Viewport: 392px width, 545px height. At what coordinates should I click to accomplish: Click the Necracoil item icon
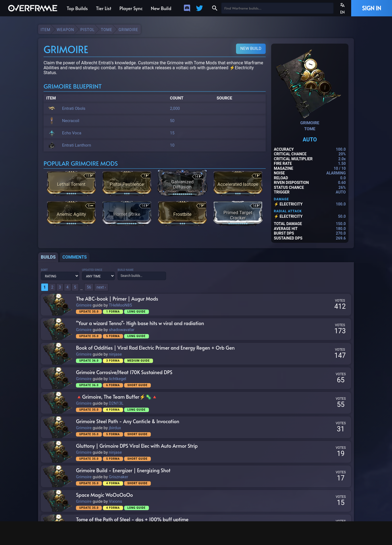[52, 120]
